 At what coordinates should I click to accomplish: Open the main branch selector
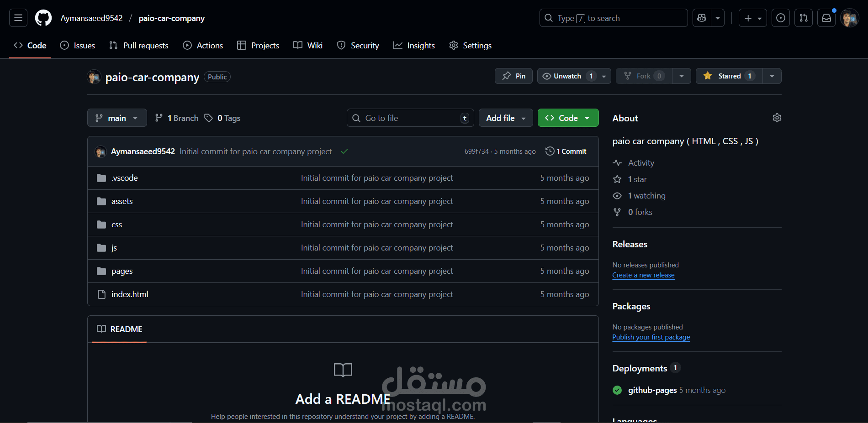click(117, 118)
